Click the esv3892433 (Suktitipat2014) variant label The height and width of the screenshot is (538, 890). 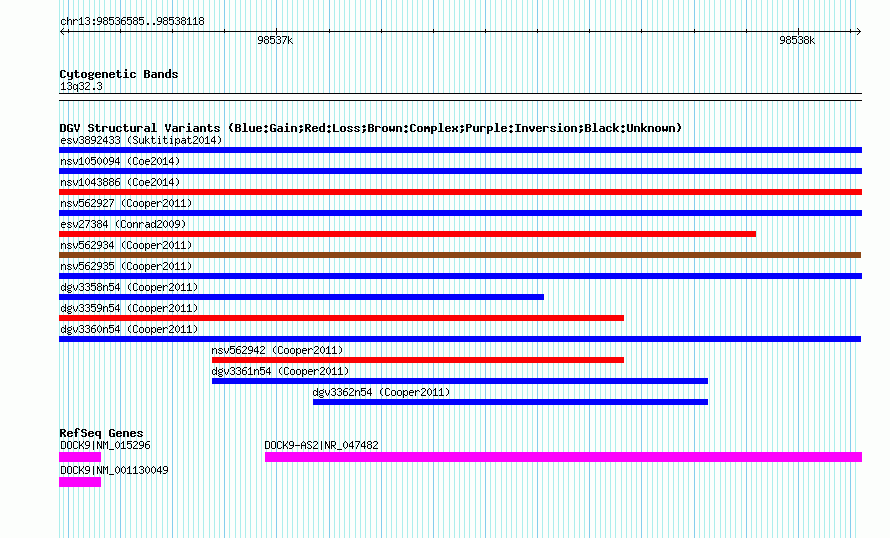(x=141, y=140)
